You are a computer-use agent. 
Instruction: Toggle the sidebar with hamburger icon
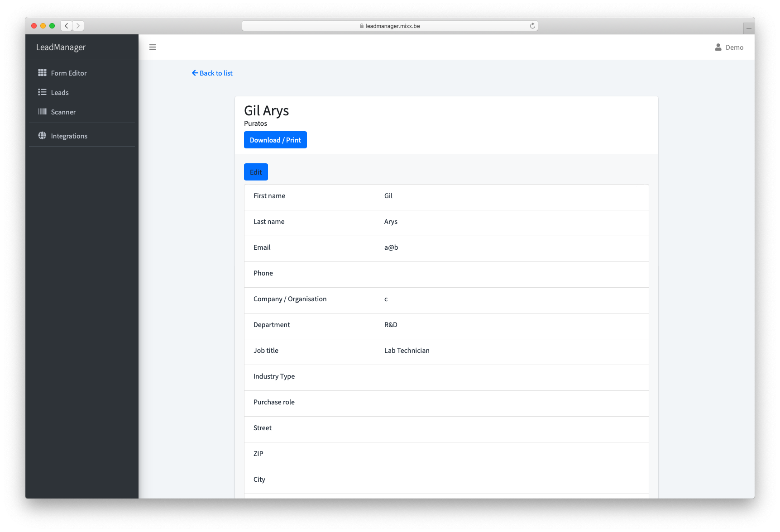tap(153, 47)
